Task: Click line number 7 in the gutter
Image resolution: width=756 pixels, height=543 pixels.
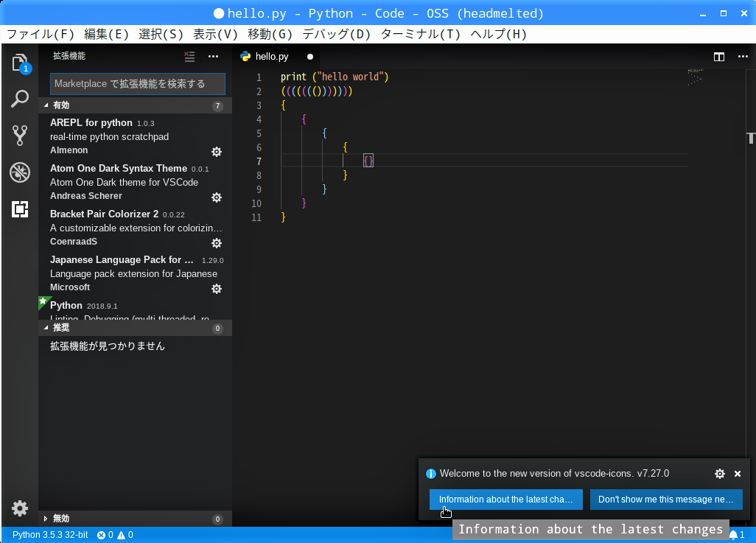Action: (259, 161)
